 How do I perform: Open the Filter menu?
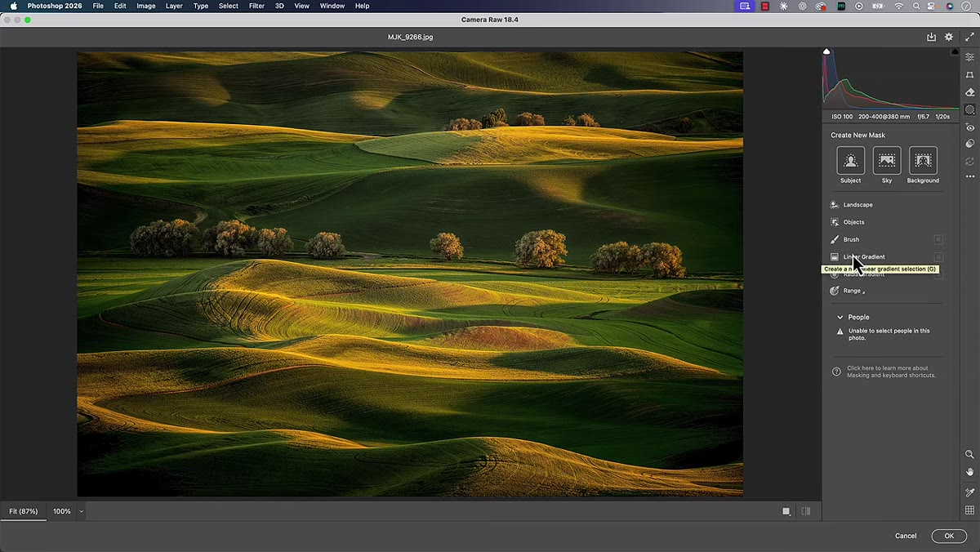click(256, 6)
